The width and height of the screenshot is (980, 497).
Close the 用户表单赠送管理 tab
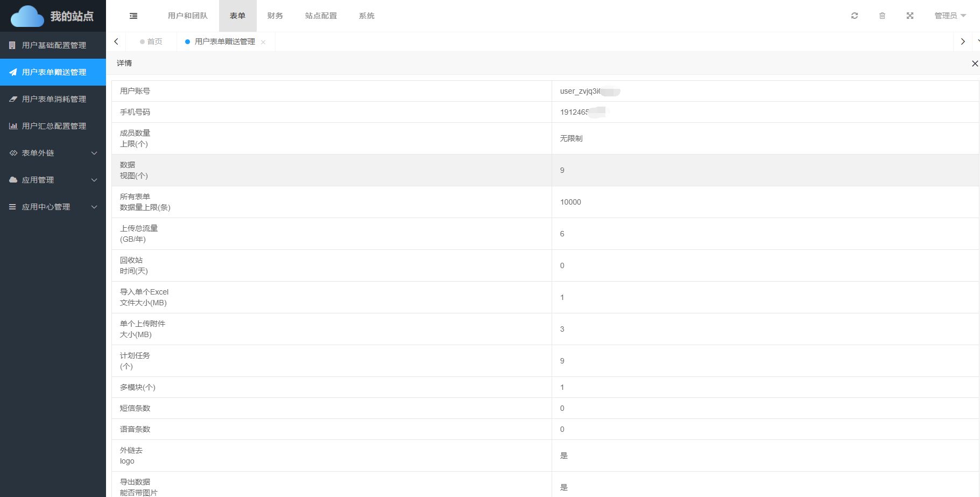coord(263,42)
